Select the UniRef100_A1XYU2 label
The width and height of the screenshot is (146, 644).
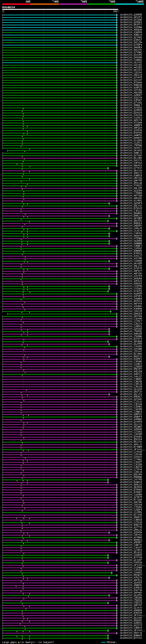tap(131, 63)
